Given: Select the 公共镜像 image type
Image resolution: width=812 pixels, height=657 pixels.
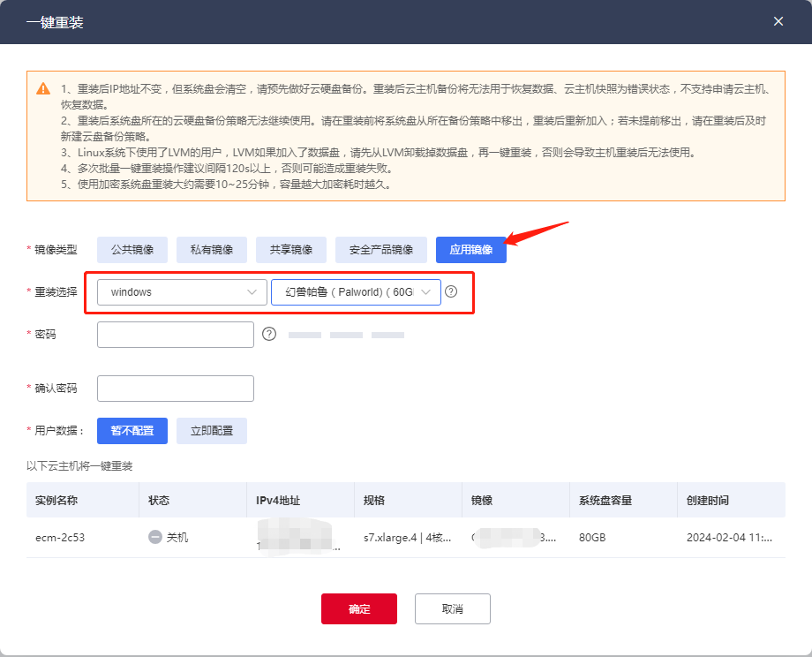Looking at the screenshot, I should (132, 250).
